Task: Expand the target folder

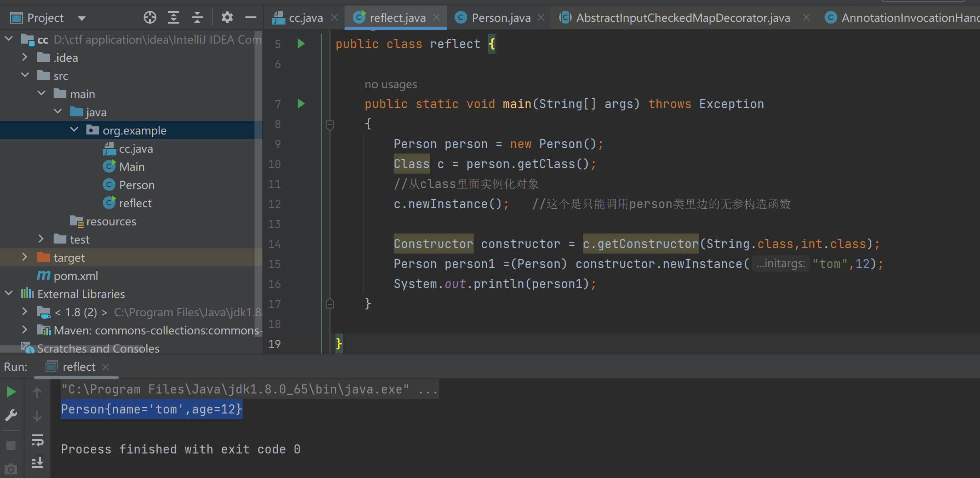Action: coord(25,258)
